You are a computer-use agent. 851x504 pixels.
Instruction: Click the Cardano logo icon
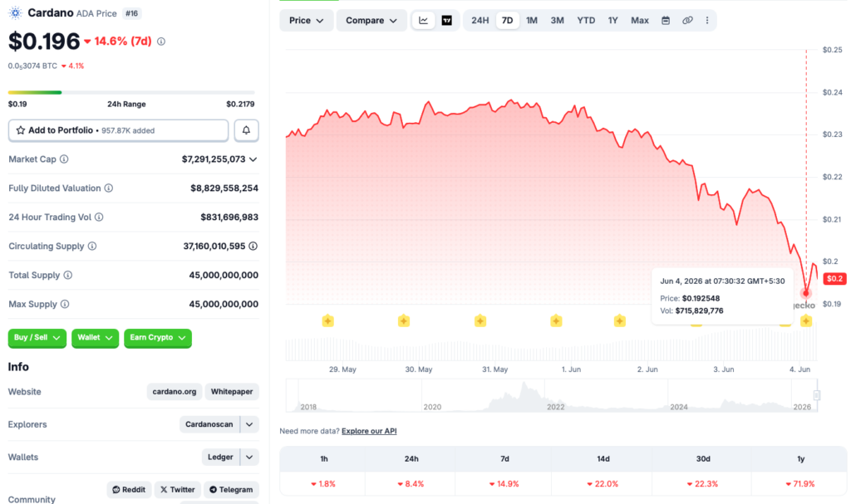pos(15,13)
